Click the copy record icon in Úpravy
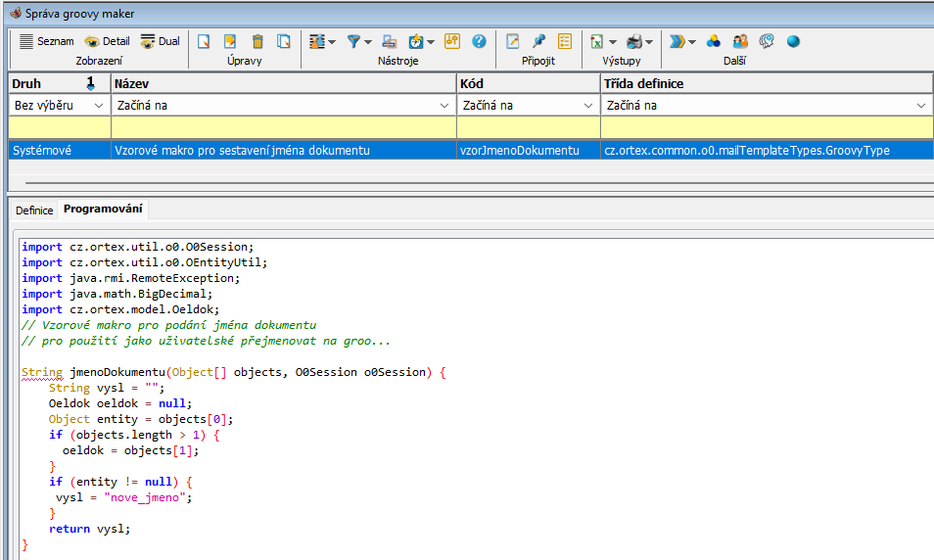Screen dimensions: 934x560 tap(284, 41)
